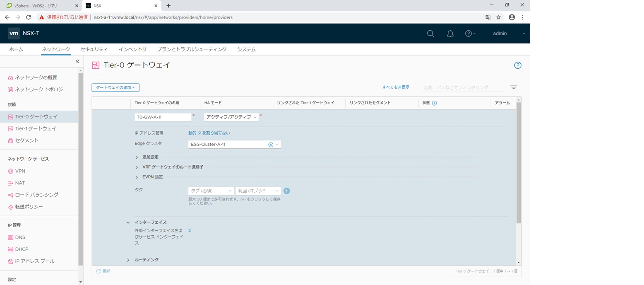Open セグメント in sidebar
This screenshot has height=285, width=644.
click(x=27, y=140)
